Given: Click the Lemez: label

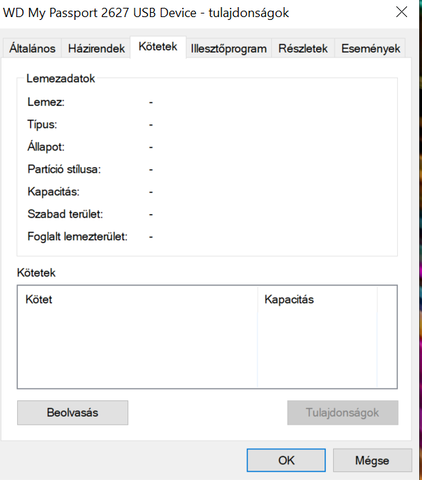Looking at the screenshot, I should coord(46,102).
